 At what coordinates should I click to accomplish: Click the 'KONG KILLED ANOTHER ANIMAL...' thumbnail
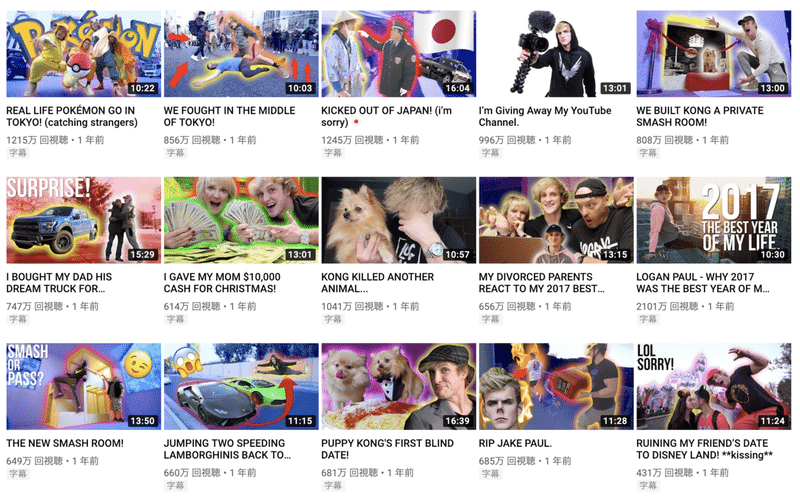[398, 220]
